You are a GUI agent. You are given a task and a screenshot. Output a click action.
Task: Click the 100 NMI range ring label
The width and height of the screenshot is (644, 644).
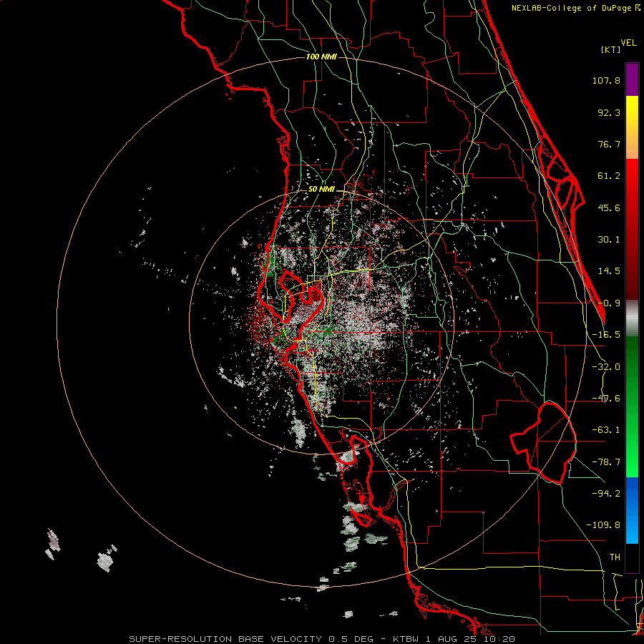(321, 57)
